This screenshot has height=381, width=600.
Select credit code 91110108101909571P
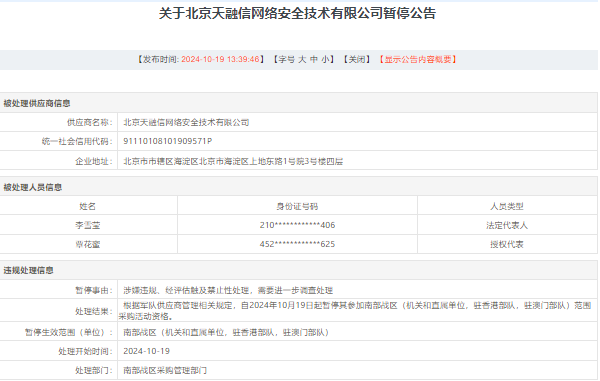pyautogui.click(x=167, y=141)
